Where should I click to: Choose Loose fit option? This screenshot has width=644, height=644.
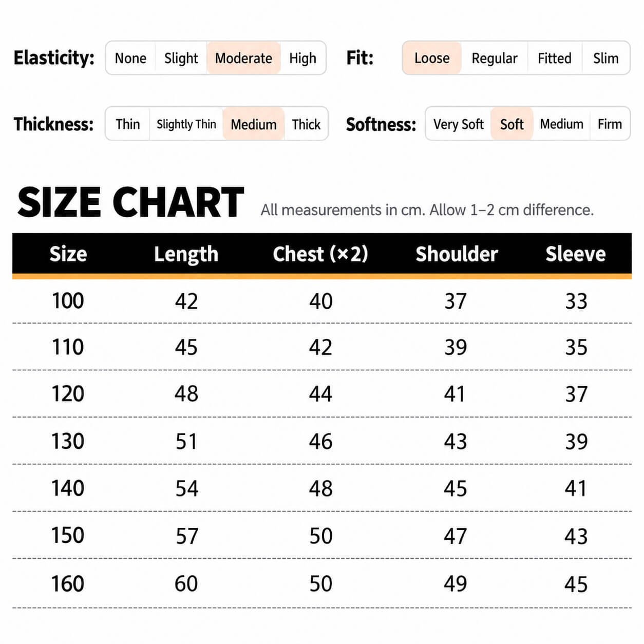(432, 58)
